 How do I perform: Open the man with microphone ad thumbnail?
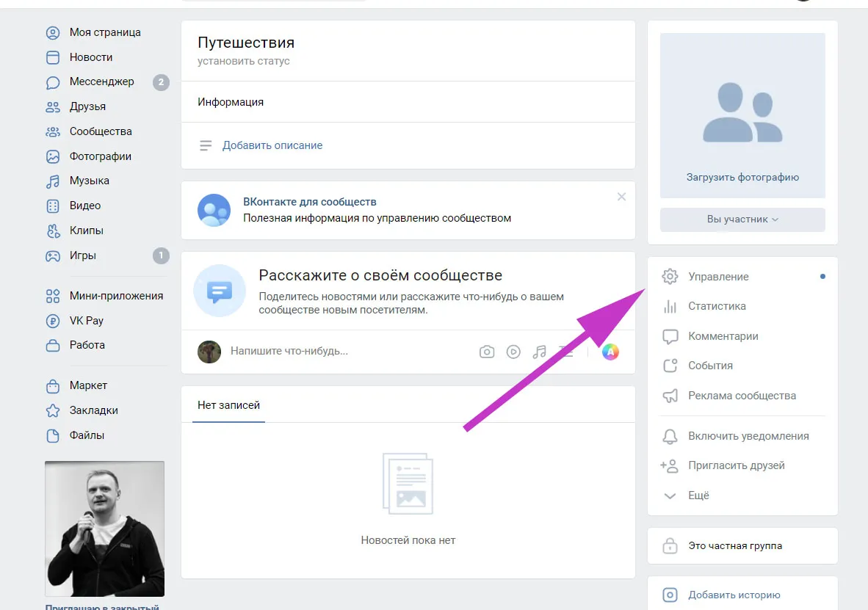[104, 529]
